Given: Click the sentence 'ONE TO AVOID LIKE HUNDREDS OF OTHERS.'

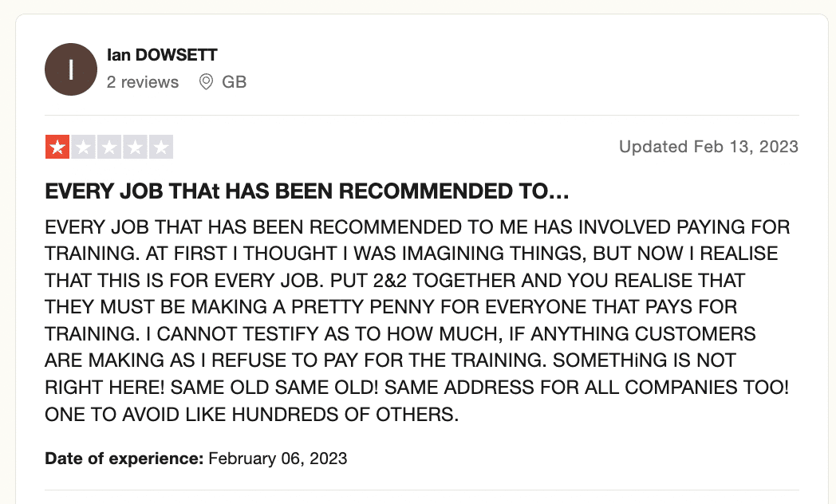Looking at the screenshot, I should (251, 415).
